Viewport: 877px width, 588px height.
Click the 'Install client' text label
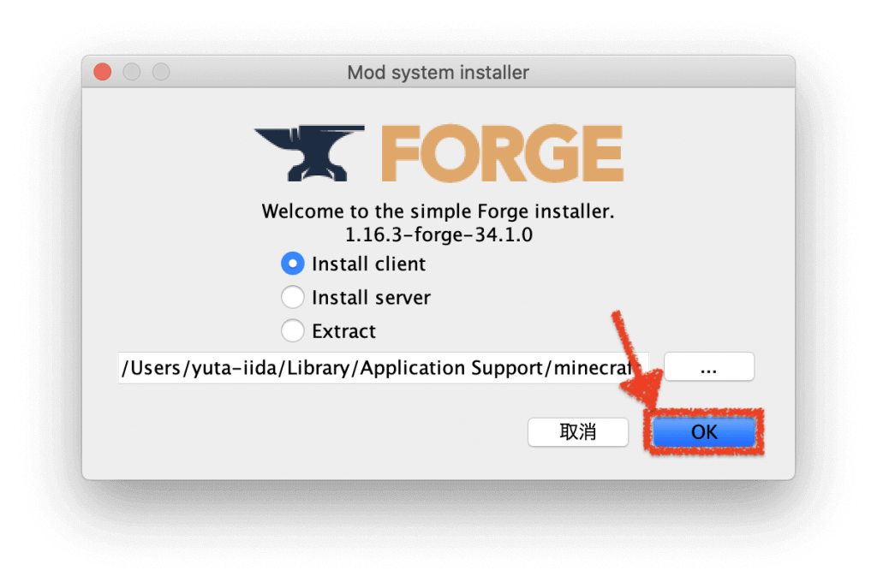click(x=368, y=264)
